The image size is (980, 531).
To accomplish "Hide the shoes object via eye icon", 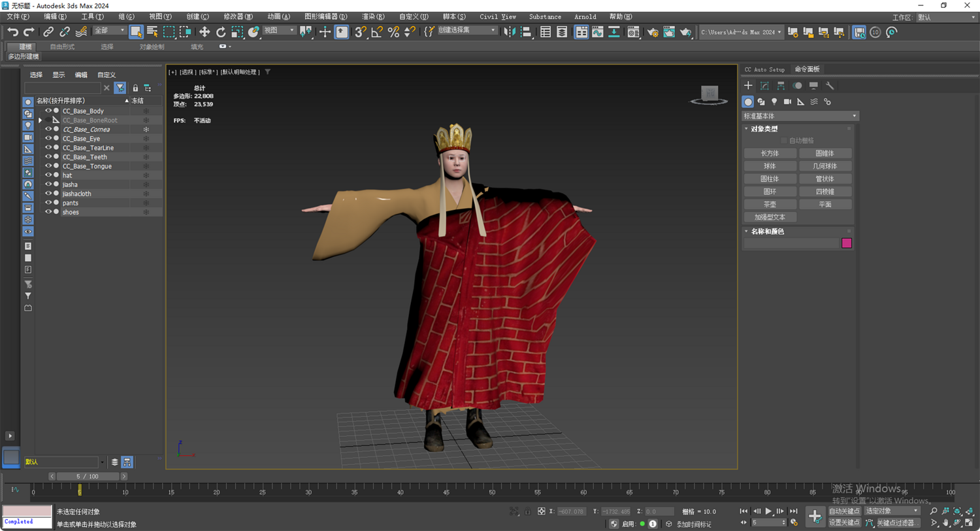I will [x=48, y=212].
